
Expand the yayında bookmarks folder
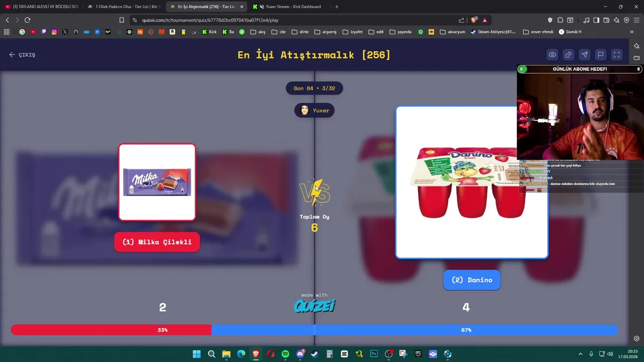pos(400,32)
